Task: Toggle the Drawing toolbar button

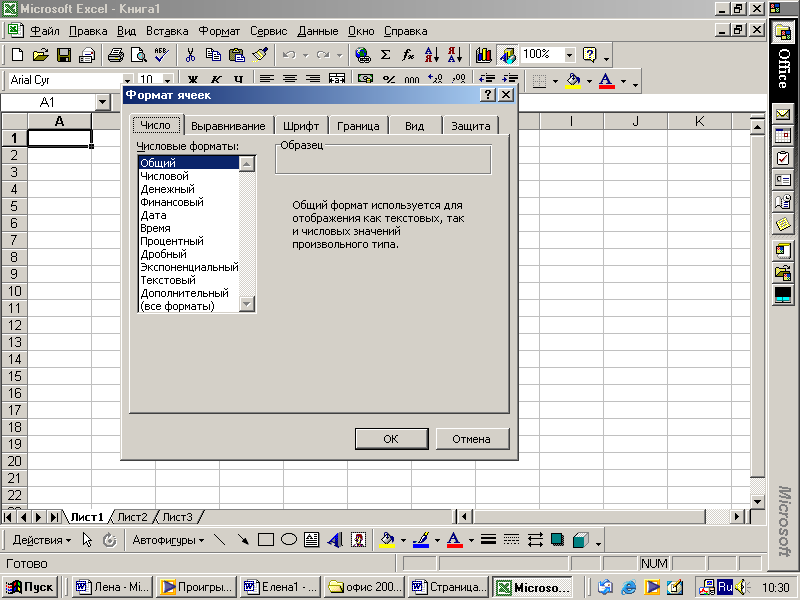Action: (507, 55)
